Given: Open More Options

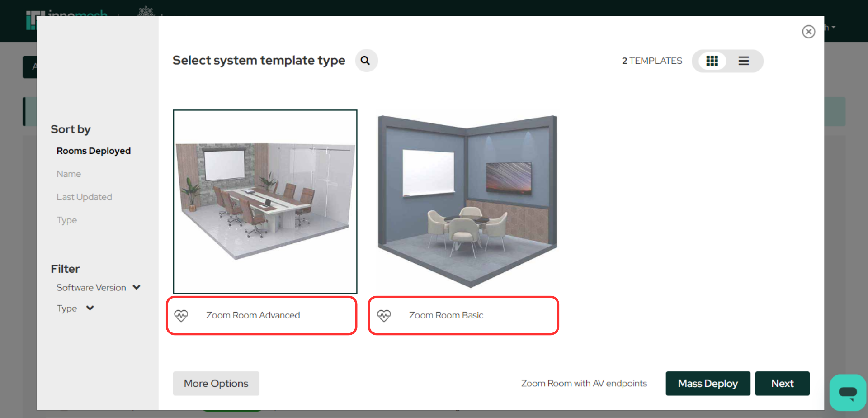Looking at the screenshot, I should (x=216, y=384).
